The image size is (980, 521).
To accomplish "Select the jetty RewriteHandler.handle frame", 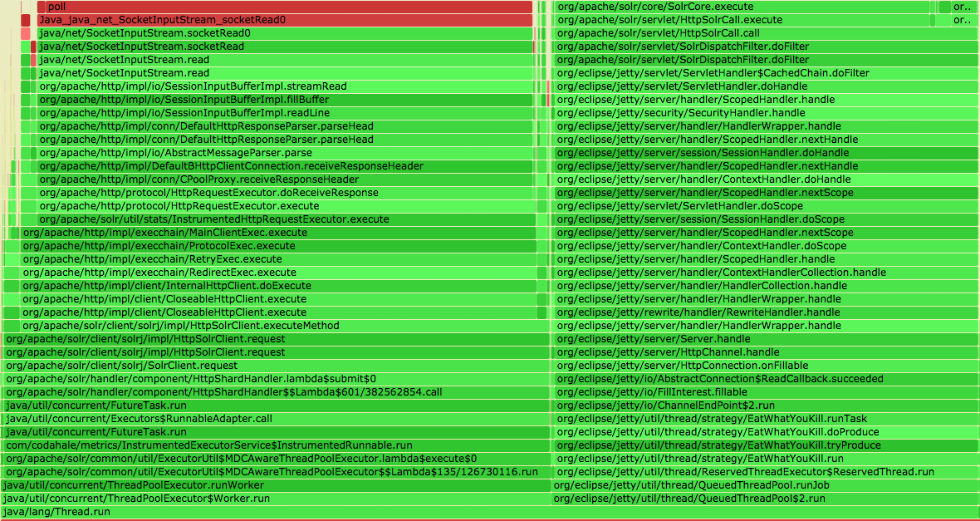I will [767, 312].
